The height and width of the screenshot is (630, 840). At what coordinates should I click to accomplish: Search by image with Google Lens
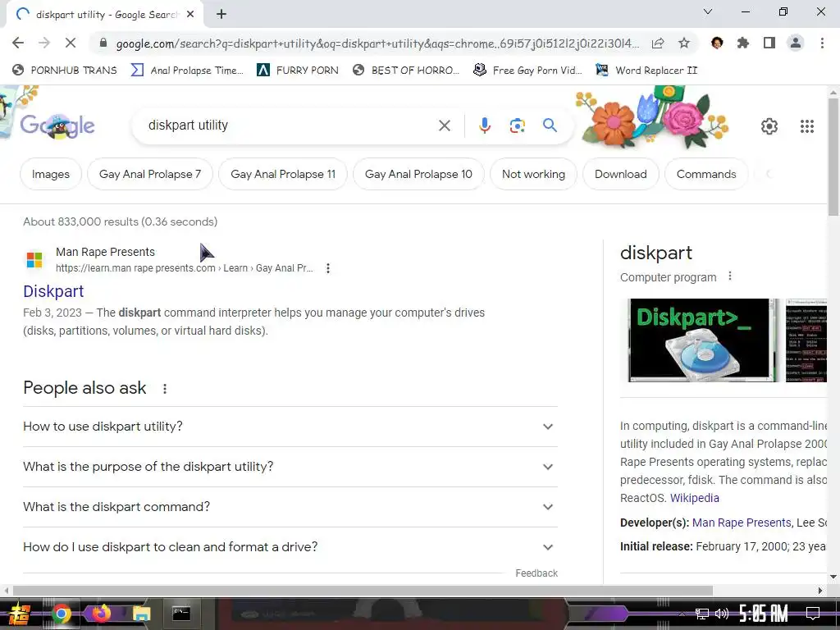coord(517,126)
